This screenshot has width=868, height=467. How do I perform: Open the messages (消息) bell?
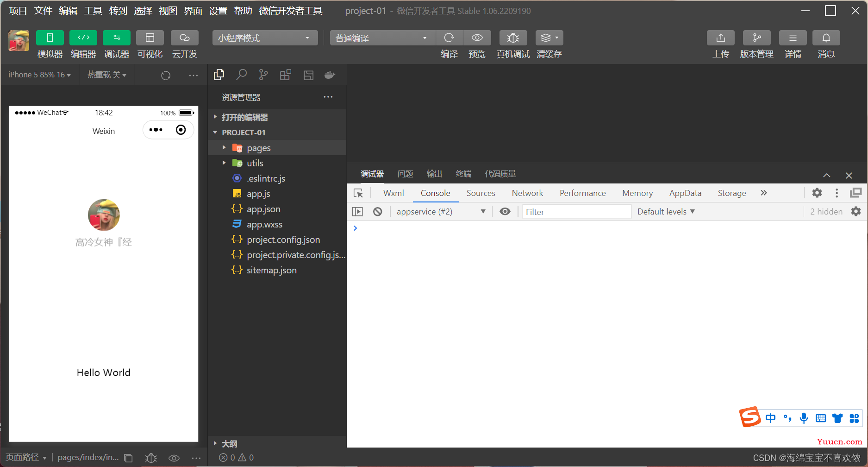click(826, 38)
